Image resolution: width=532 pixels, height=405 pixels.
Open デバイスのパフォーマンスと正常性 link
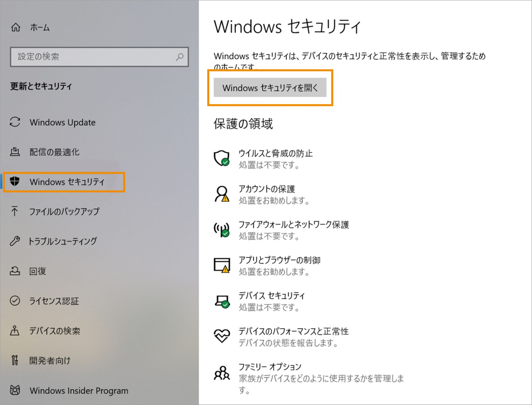[x=293, y=331]
